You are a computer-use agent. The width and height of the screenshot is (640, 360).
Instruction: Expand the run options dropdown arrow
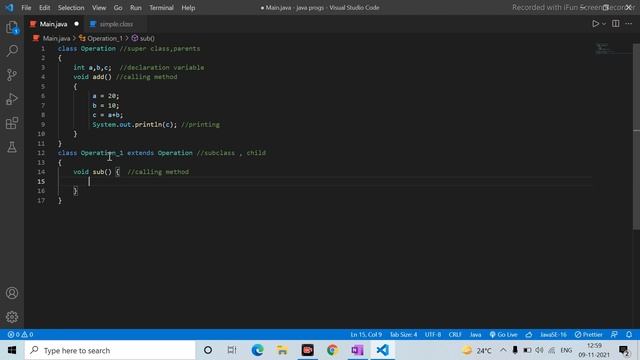tap(604, 24)
